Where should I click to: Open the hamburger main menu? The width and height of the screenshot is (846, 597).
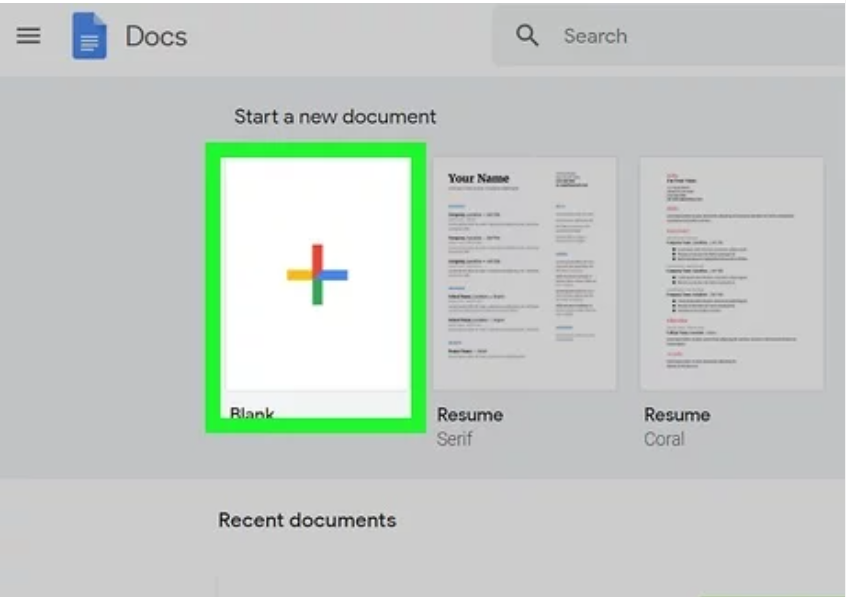click(x=28, y=36)
